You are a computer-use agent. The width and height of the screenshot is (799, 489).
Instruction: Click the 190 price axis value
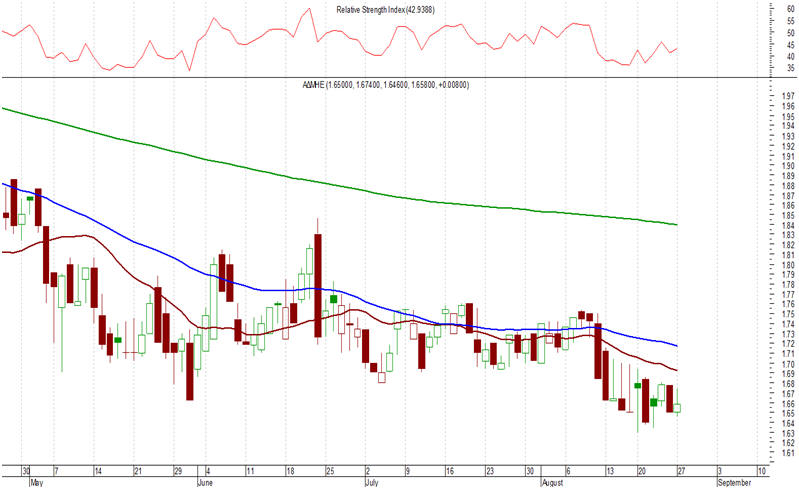788,166
